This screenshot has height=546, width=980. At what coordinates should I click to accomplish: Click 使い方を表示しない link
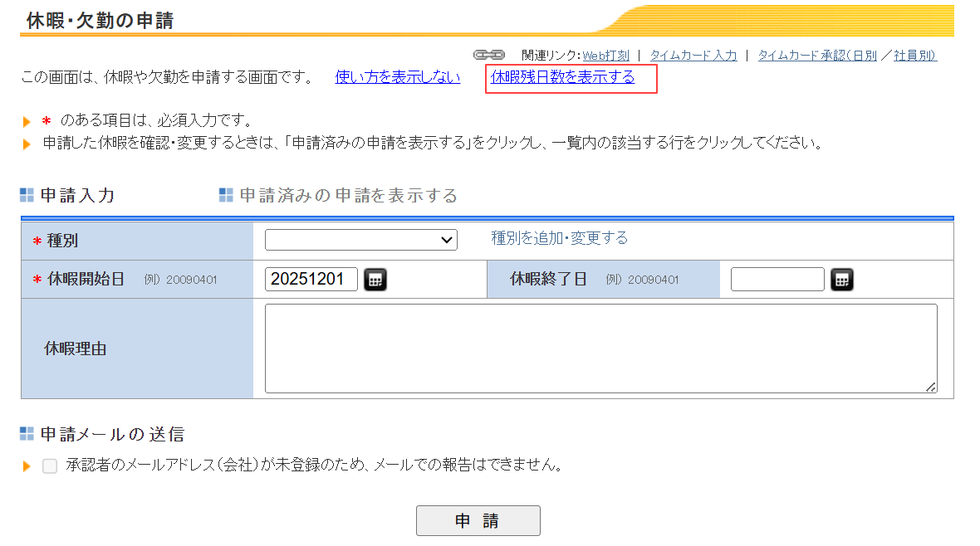tap(397, 77)
